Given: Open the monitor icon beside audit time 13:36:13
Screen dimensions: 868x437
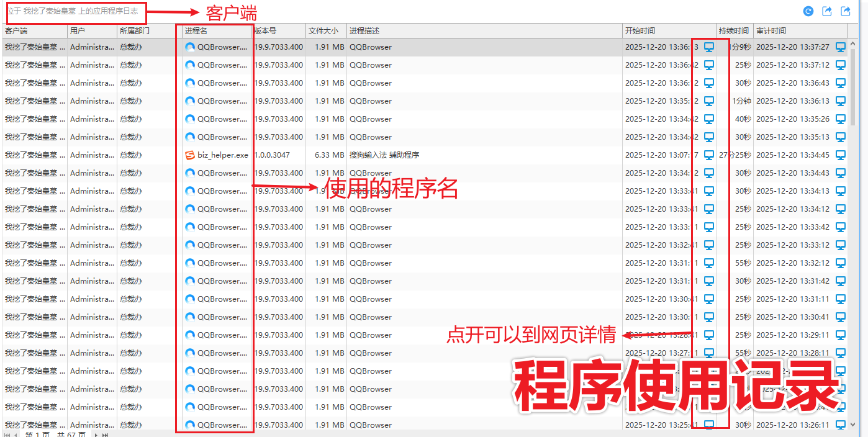Looking at the screenshot, I should coord(841,101).
